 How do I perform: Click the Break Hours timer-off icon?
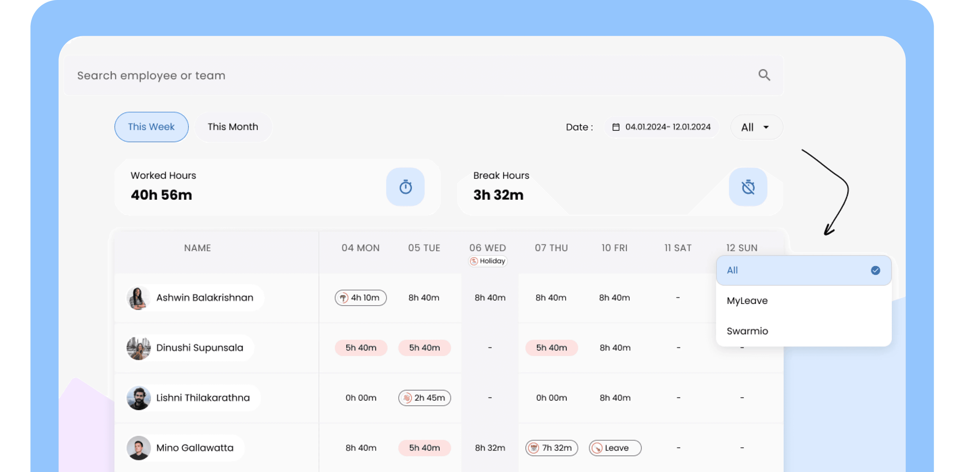click(x=748, y=187)
